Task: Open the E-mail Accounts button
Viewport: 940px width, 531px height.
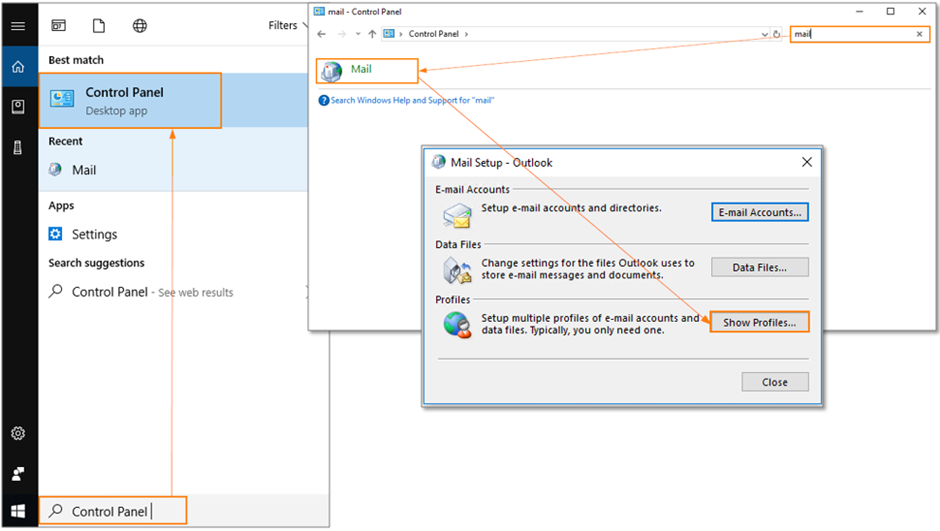Action: pos(759,212)
